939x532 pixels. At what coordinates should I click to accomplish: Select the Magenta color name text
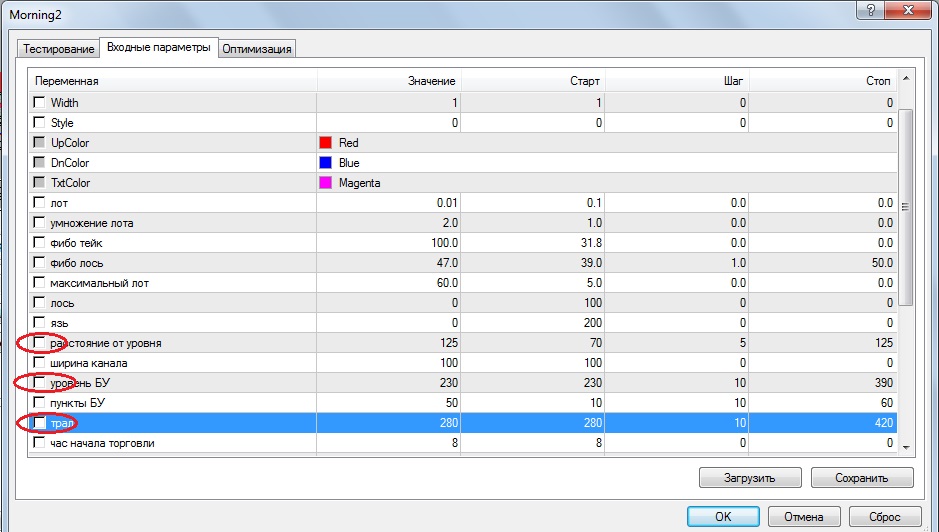pyautogui.click(x=359, y=183)
